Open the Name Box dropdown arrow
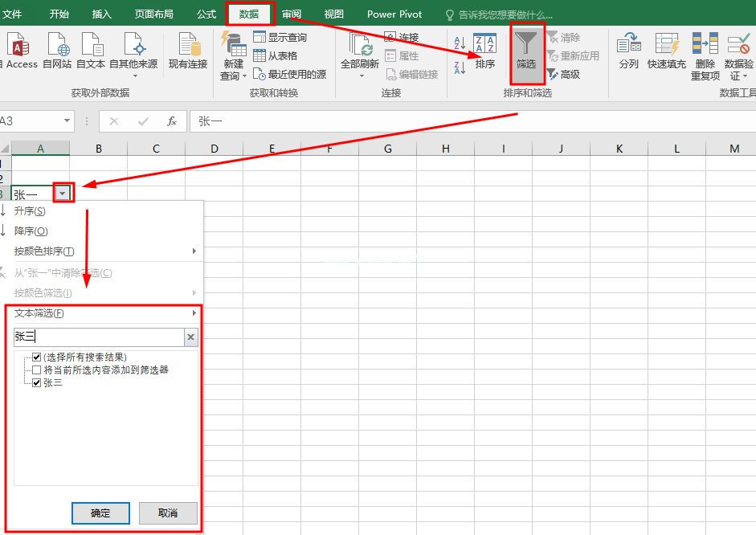Viewport: 756px width, 535px height. [67, 121]
